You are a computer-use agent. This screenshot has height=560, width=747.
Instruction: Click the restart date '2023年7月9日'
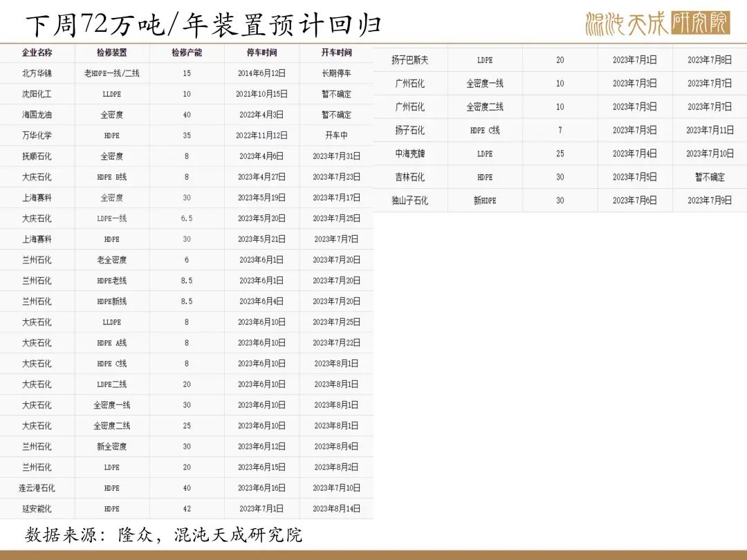(710, 200)
